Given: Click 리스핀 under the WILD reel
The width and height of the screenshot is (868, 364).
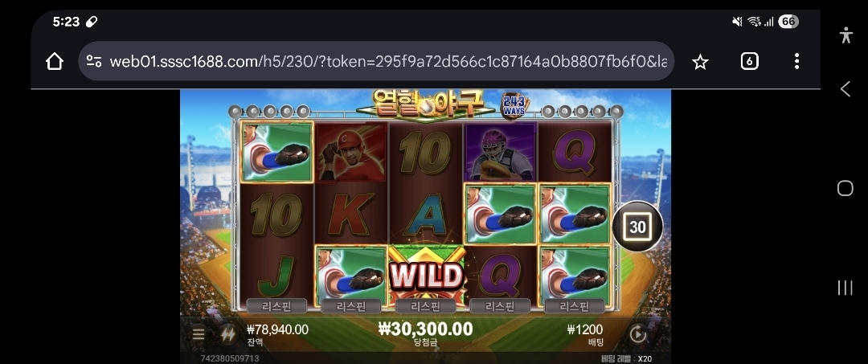Looking at the screenshot, I should pos(426,306).
